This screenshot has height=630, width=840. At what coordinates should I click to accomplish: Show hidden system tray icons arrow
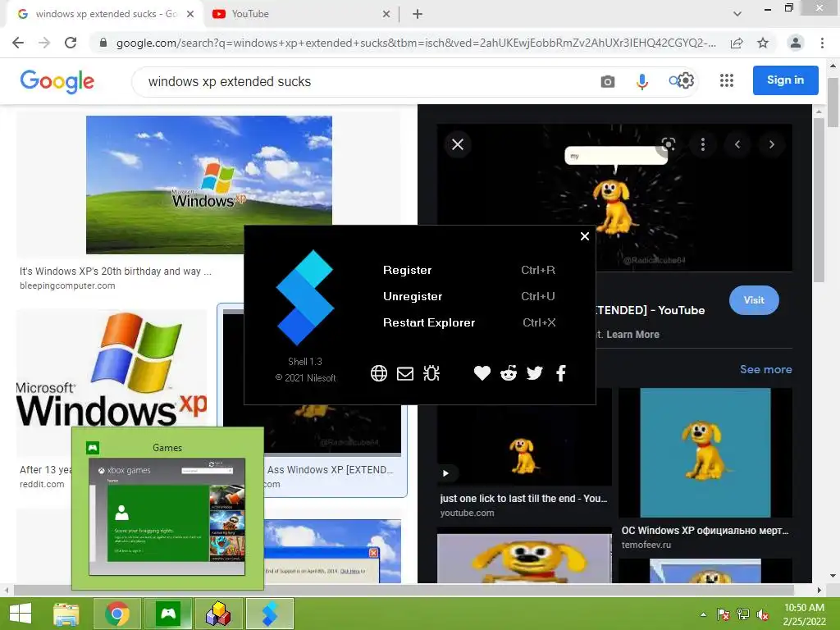click(x=703, y=614)
